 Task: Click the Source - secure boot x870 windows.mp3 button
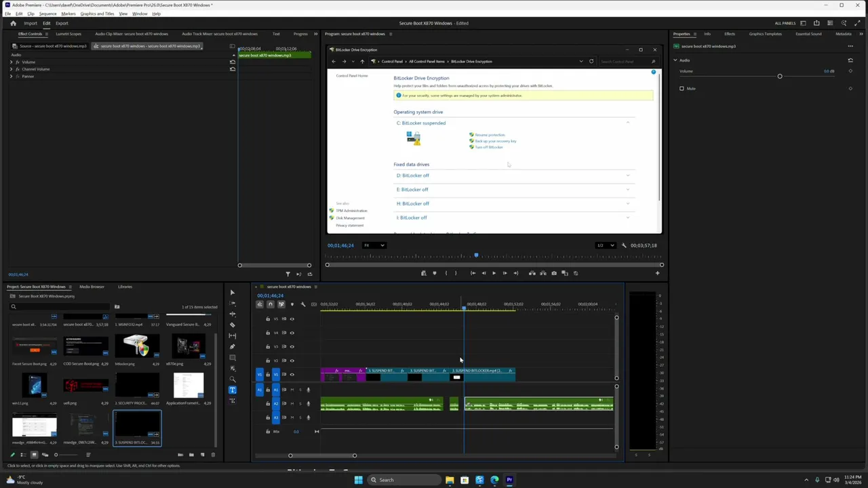tap(50, 46)
